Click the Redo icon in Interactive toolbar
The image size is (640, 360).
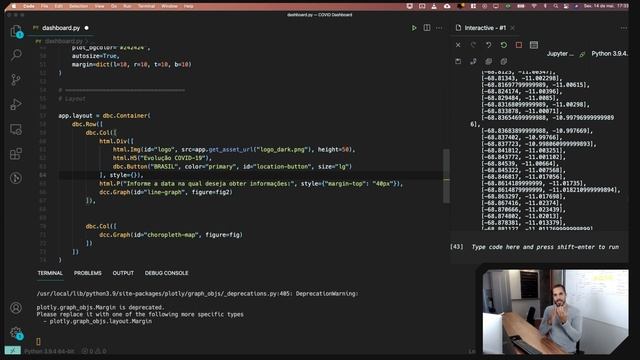tap(473, 45)
